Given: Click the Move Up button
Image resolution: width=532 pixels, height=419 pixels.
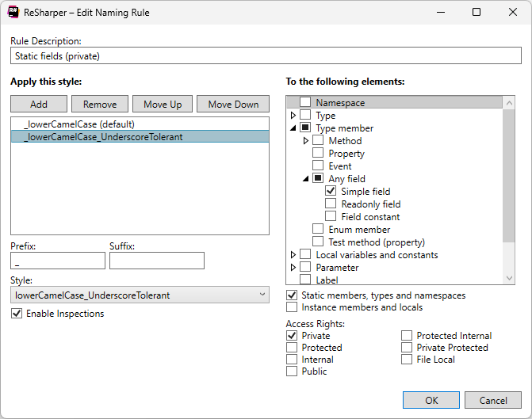Looking at the screenshot, I should [163, 105].
